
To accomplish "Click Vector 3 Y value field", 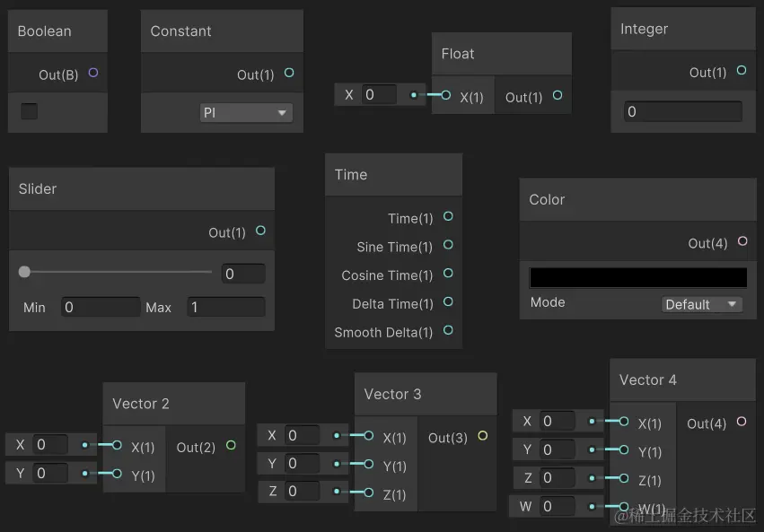I will 302,464.
